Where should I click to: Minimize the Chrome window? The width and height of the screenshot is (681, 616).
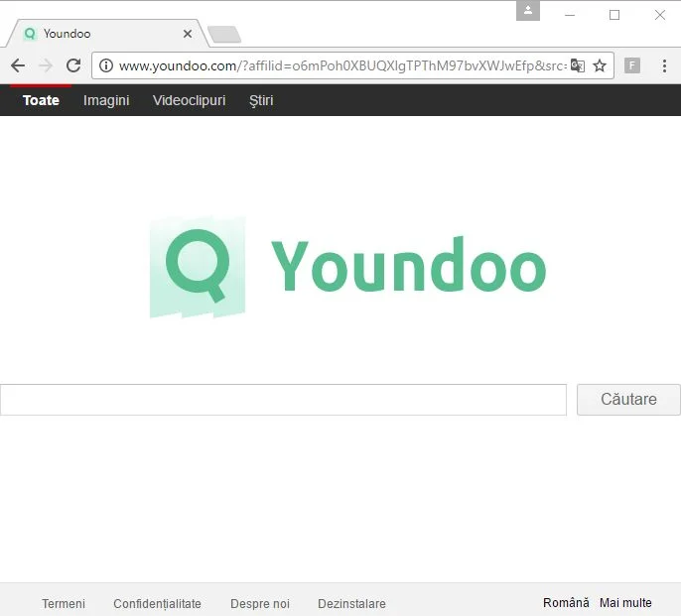click(x=570, y=15)
